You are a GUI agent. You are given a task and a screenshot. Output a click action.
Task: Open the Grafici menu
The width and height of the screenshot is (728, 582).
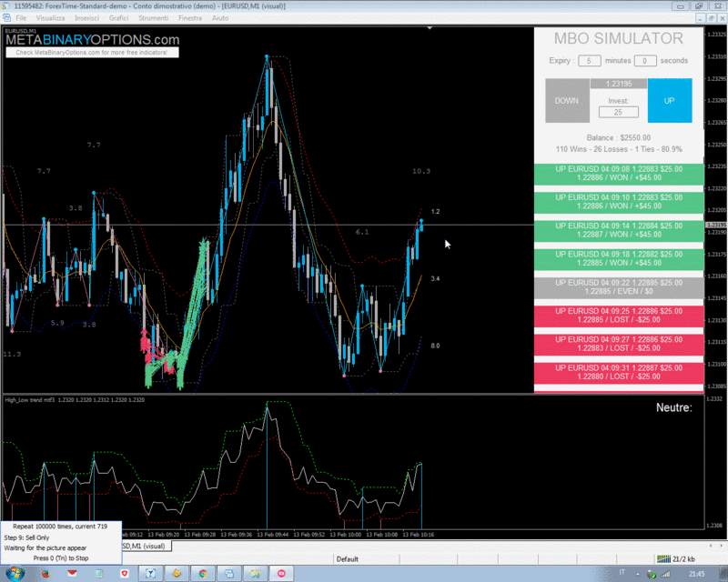coord(118,18)
